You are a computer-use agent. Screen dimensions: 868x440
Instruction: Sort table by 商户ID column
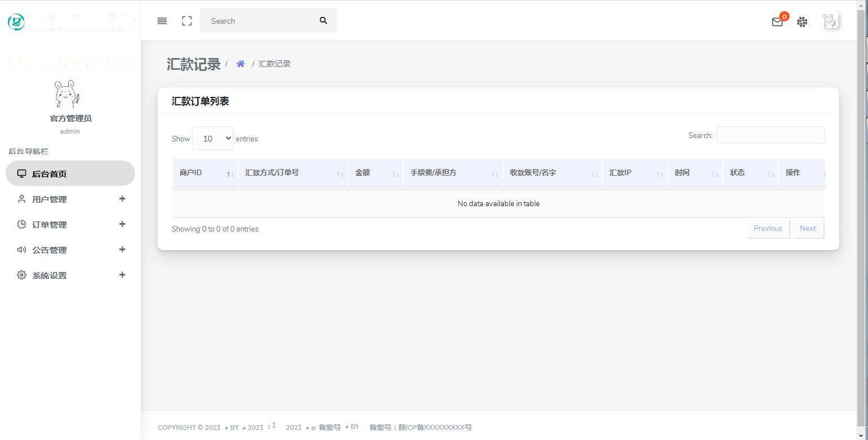[x=205, y=173]
